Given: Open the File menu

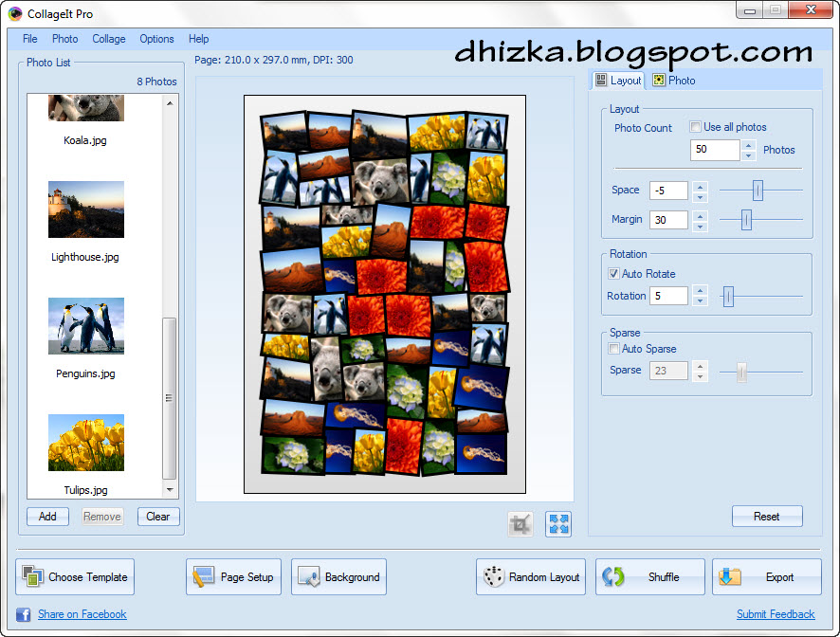Looking at the screenshot, I should click(x=30, y=39).
